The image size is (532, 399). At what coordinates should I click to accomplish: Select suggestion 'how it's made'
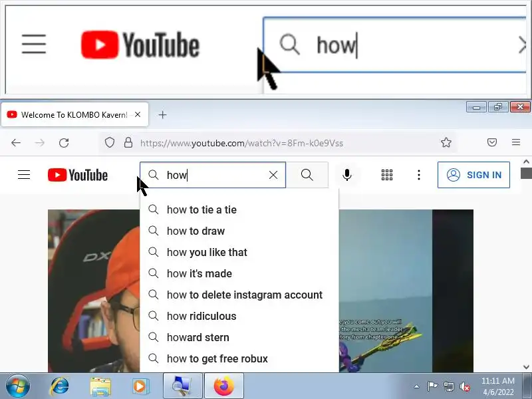pyautogui.click(x=239, y=273)
